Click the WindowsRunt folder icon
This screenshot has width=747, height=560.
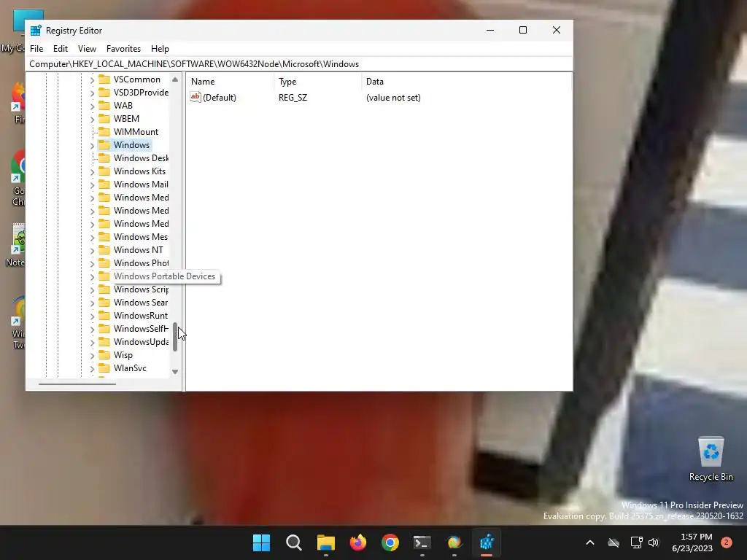[104, 316]
